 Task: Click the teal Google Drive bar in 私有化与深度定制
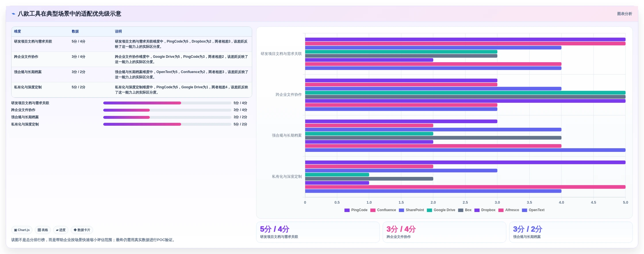(337, 175)
